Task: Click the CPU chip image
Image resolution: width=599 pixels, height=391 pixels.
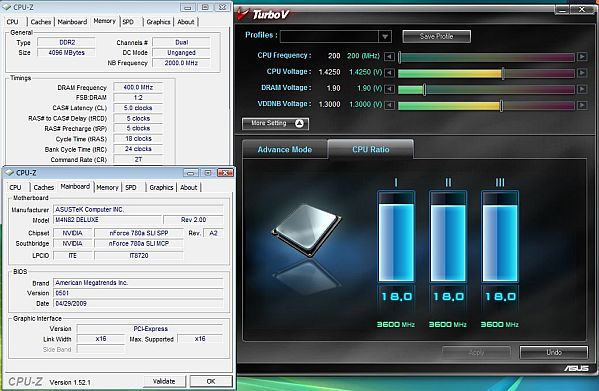Action: tap(306, 230)
